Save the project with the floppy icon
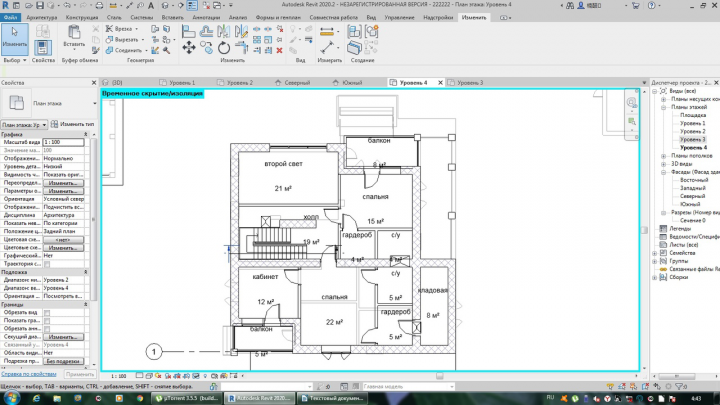Screen dimensions: 720x405 pyautogui.click(x=40, y=6)
